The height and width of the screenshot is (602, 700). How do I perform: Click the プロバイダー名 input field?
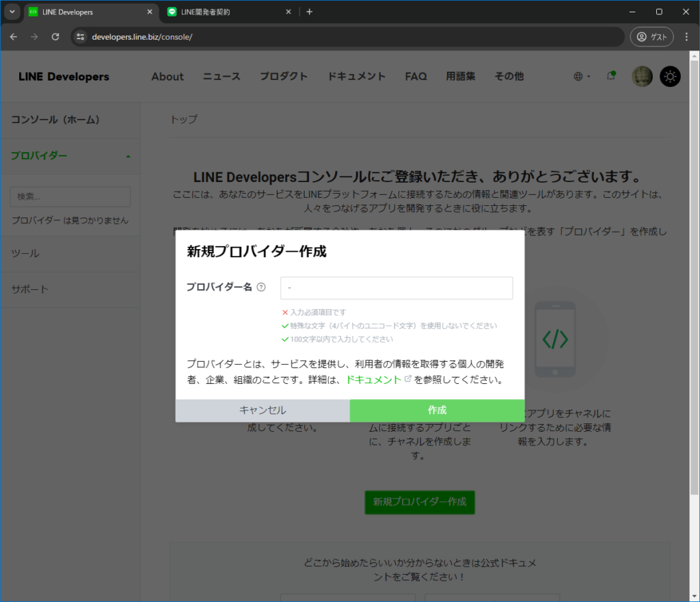pos(396,288)
